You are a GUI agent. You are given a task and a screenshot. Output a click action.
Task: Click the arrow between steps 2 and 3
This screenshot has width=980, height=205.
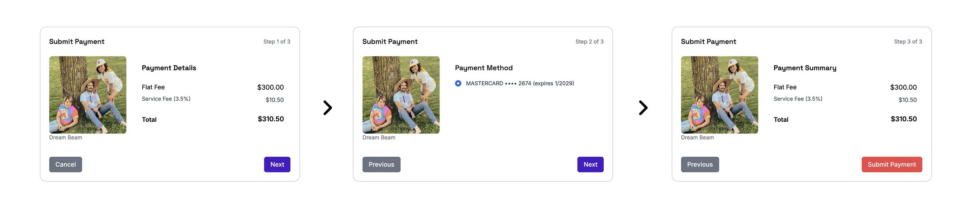[643, 108]
